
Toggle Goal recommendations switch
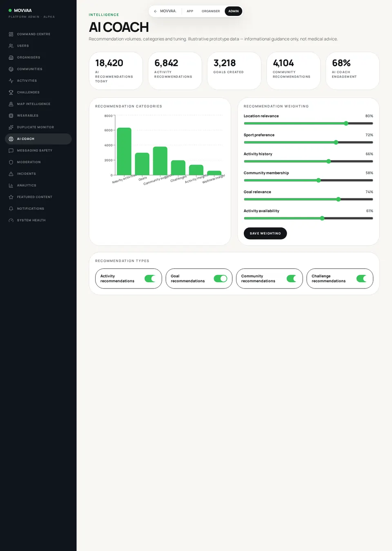point(220,278)
